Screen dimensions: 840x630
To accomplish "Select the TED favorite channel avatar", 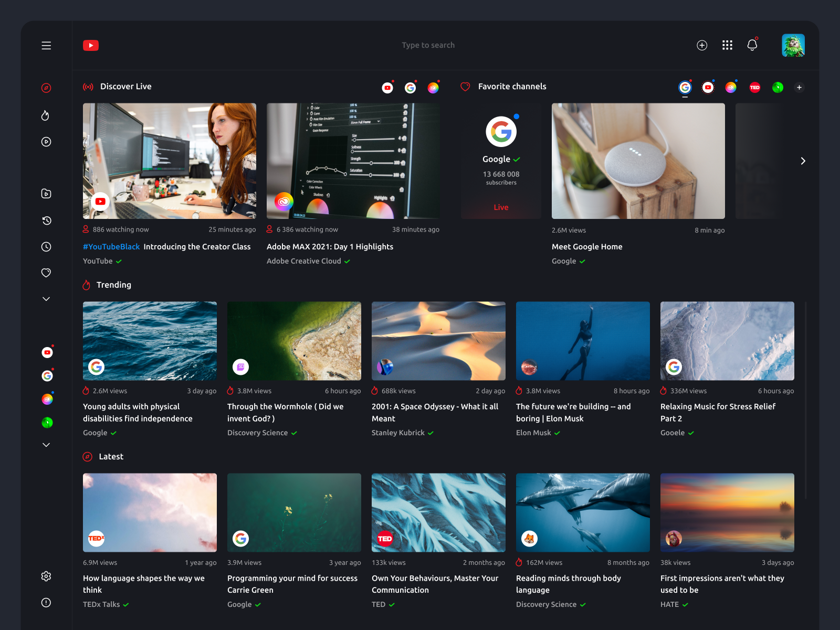I will [x=754, y=87].
